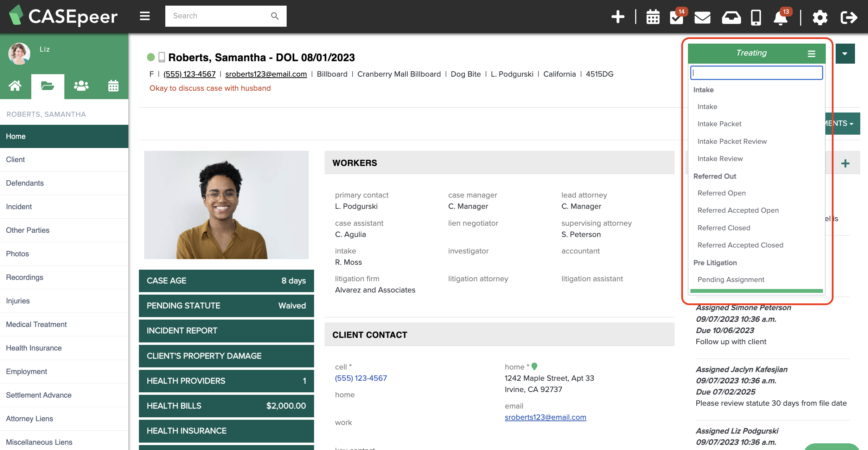Open the inbox tray icon
Screen dimensions: 868x450
[731, 17]
